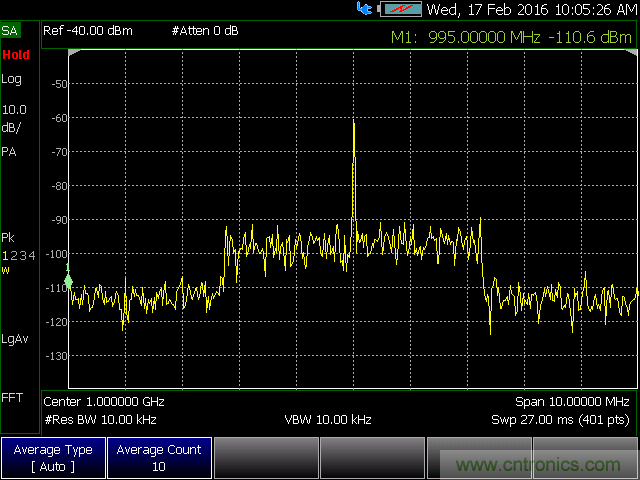The width and height of the screenshot is (640, 480).
Task: Click the #Atten 0 dB readout
Action: click(205, 31)
